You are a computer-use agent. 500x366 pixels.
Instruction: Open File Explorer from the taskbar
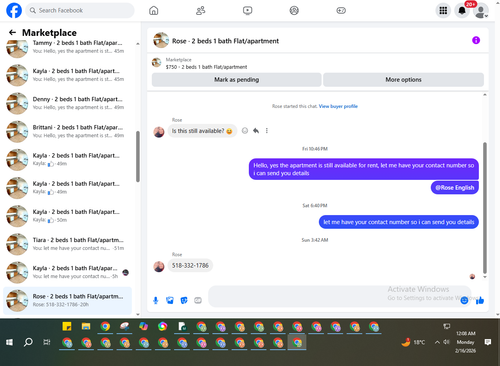tap(86, 327)
